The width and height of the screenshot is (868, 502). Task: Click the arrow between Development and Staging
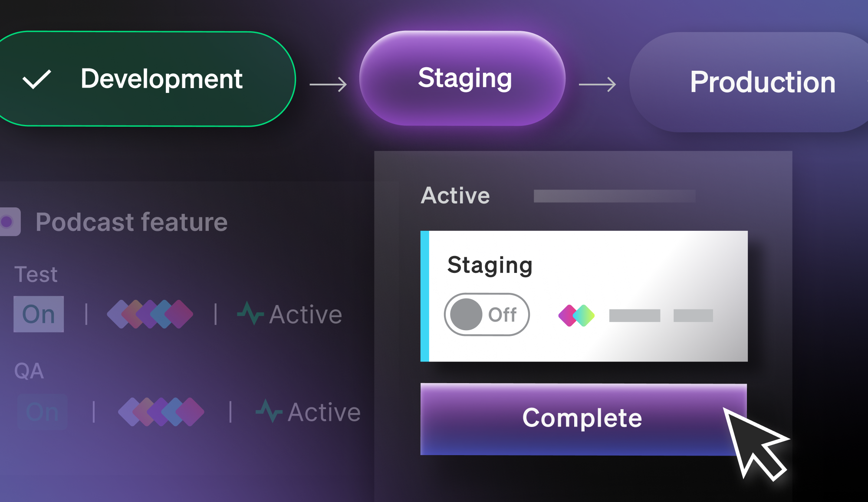[x=328, y=84]
